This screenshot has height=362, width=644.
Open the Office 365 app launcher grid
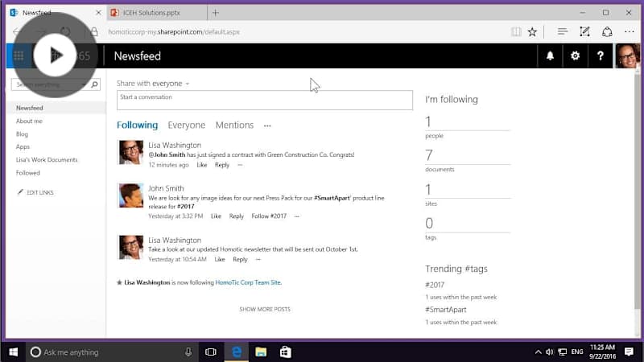pos(19,56)
